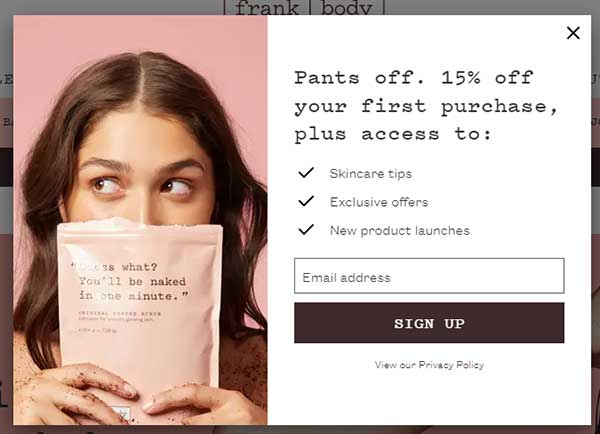Viewport: 600px width, 434px height.
Task: Submit with the SIGN UP button
Action: point(429,323)
